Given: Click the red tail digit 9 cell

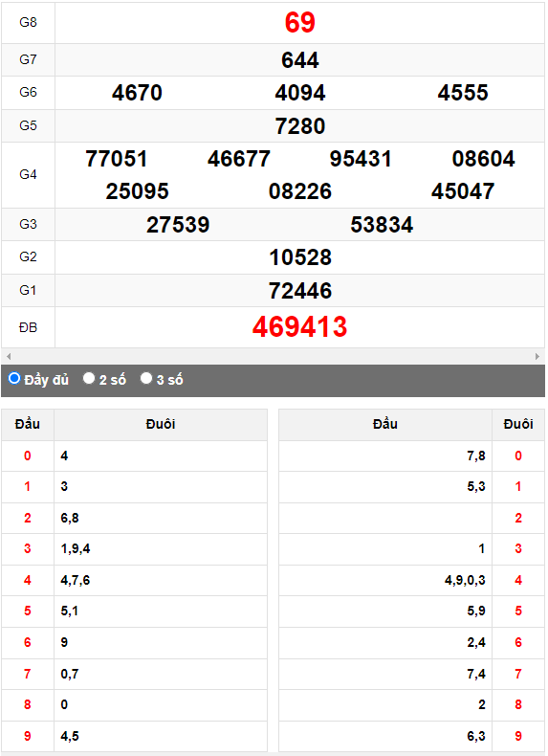Looking at the screenshot, I should tap(518, 736).
